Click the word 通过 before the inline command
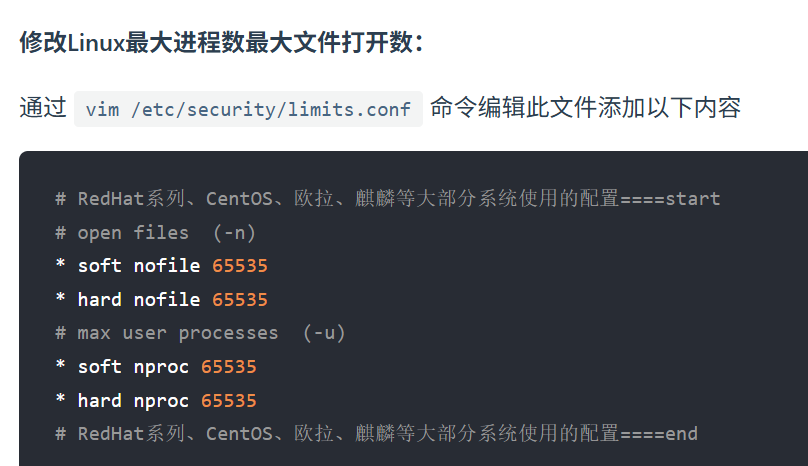Viewport: 808px width, 466px height. pyautogui.click(x=43, y=108)
